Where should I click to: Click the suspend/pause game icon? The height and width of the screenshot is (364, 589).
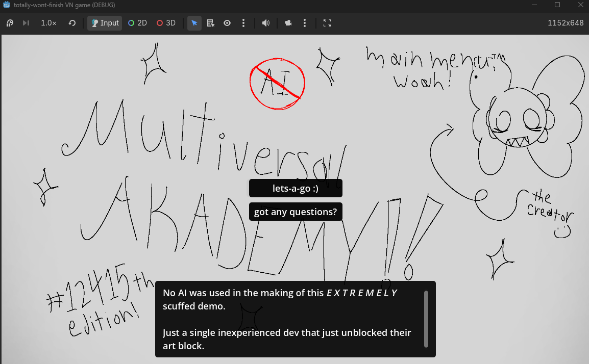(10, 23)
